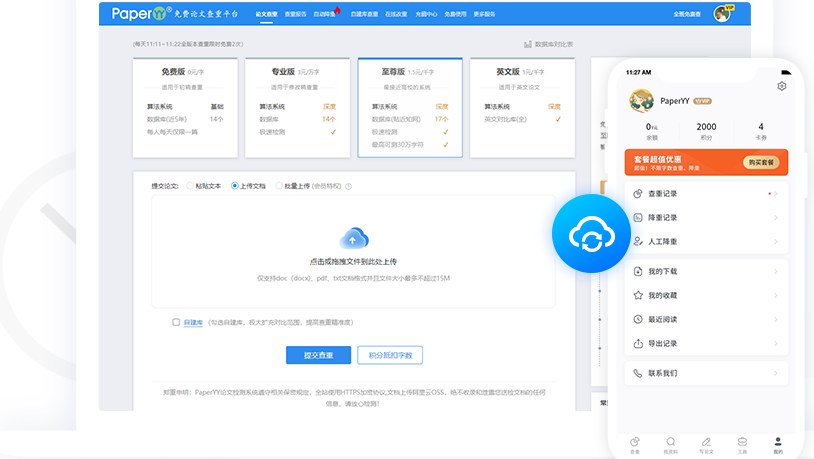Open the 更多服务 nav tab

click(484, 14)
